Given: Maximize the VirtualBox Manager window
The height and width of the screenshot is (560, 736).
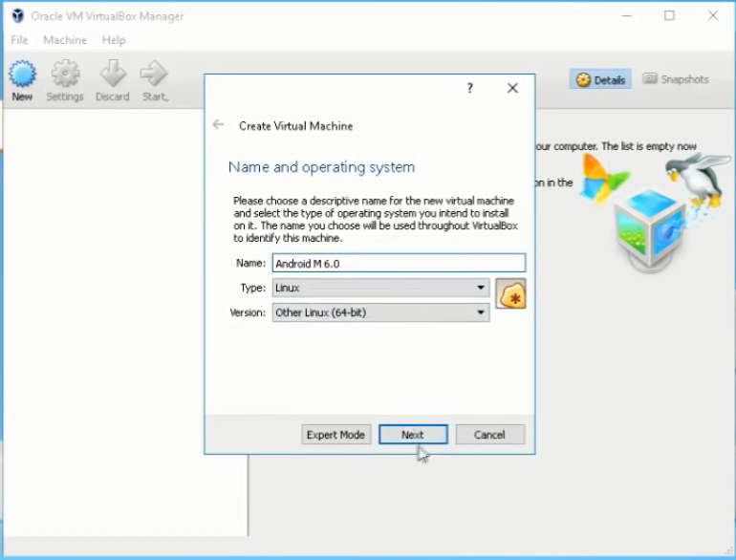Looking at the screenshot, I should point(670,15).
